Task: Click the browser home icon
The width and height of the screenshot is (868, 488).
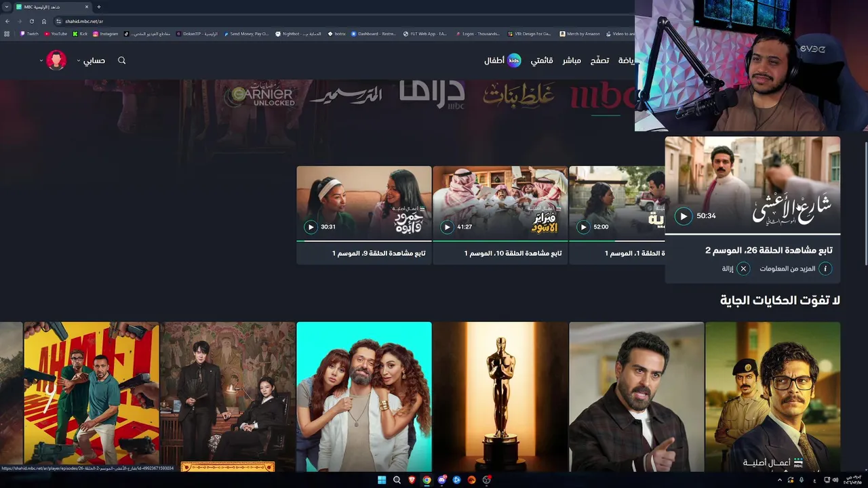Action: (44, 21)
